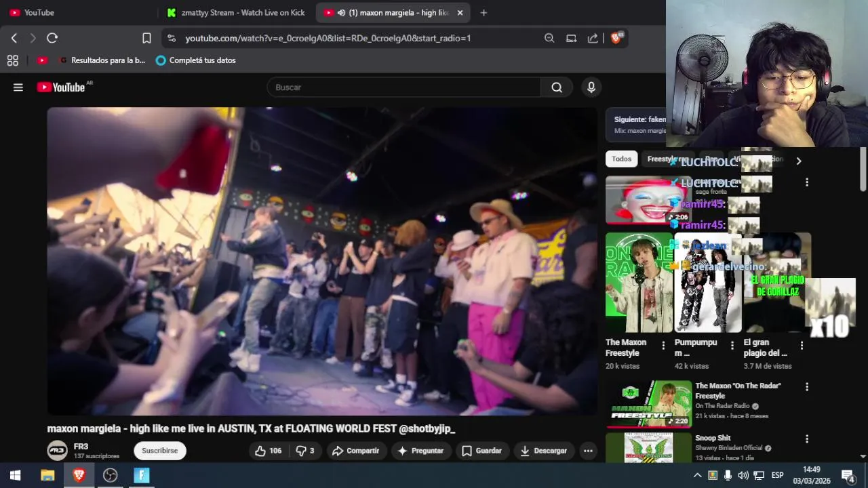Open Completá tus datos bookmark
This screenshot has height=488, width=868.
[x=195, y=60]
